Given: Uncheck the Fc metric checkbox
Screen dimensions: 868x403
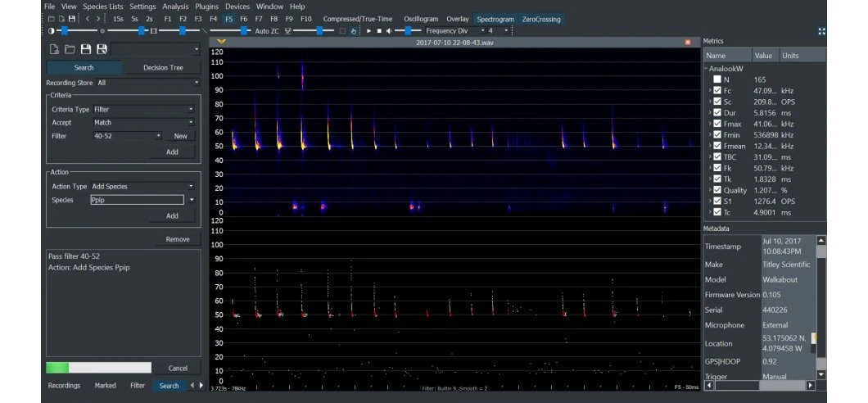Looking at the screenshot, I should tap(717, 90).
